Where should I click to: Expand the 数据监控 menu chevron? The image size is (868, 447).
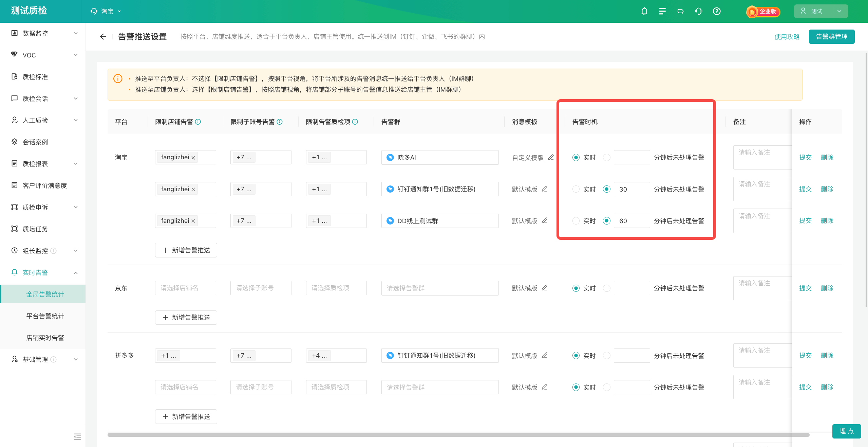point(76,33)
